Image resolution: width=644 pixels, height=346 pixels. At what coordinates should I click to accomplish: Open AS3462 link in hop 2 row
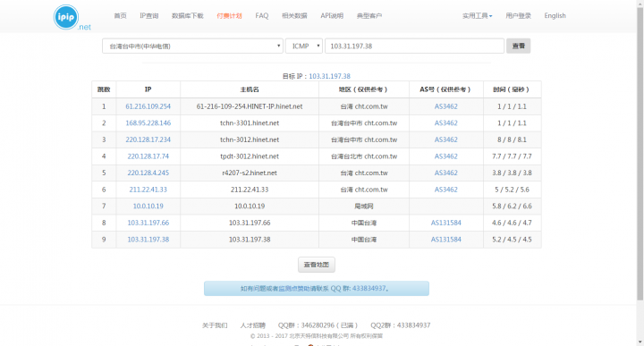pyautogui.click(x=446, y=122)
